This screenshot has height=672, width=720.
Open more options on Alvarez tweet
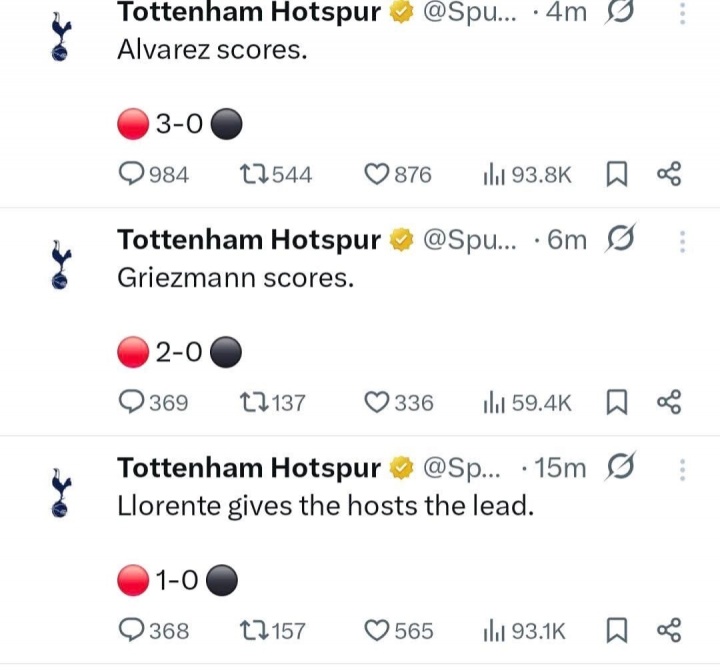pyautogui.click(x=683, y=13)
